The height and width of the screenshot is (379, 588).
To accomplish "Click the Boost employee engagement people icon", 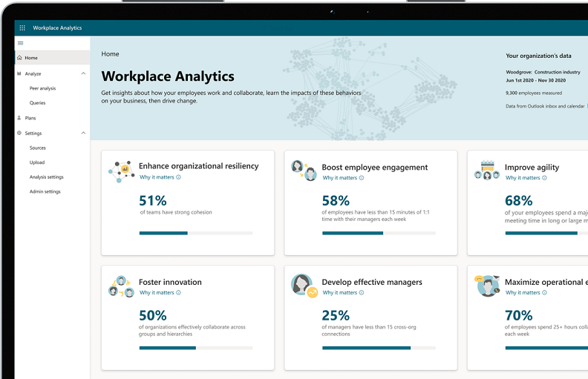I will pyautogui.click(x=304, y=171).
